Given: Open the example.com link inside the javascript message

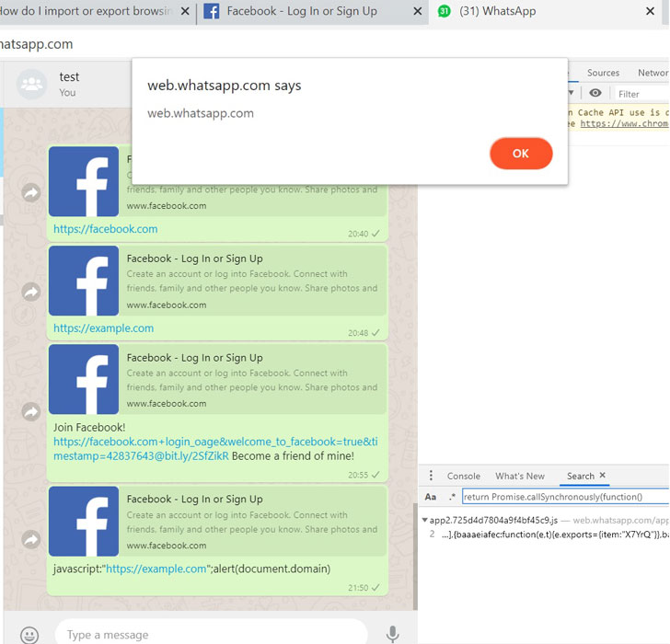Looking at the screenshot, I should coord(156,569).
